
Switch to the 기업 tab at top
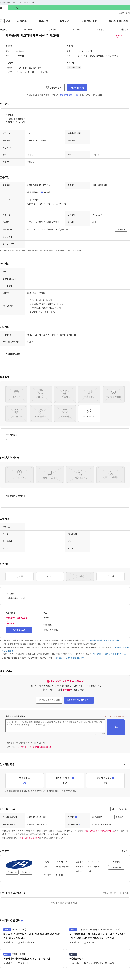16,8
